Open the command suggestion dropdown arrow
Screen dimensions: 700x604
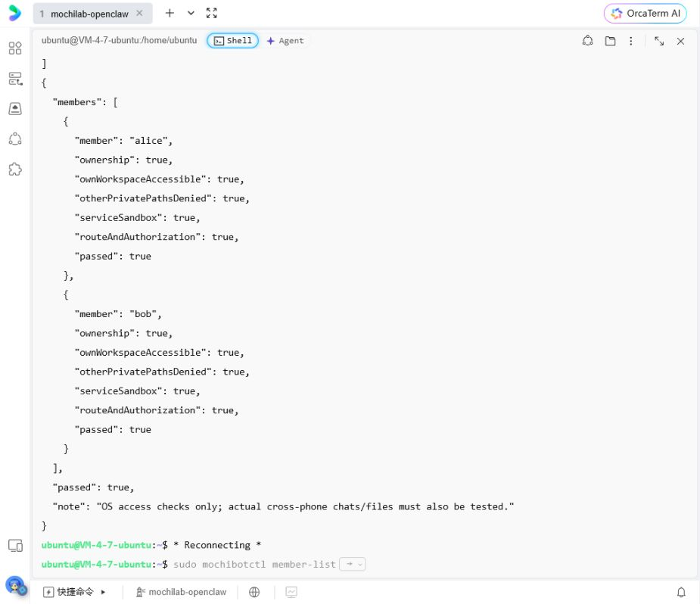[359, 565]
